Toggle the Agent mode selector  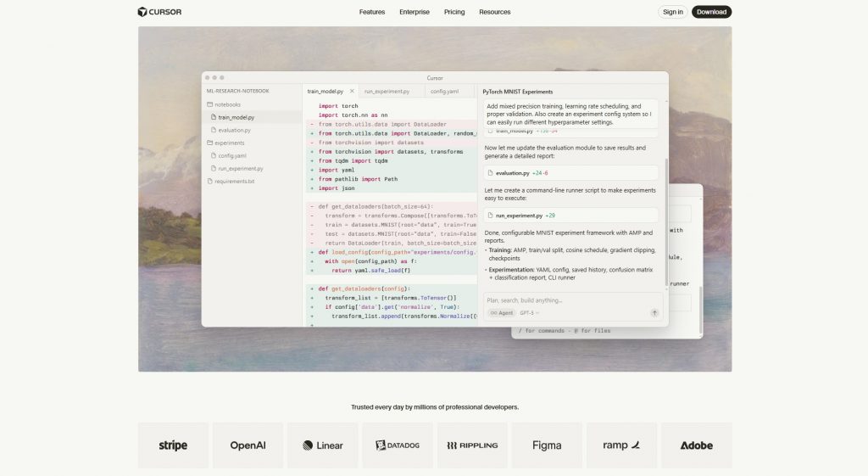click(x=501, y=313)
